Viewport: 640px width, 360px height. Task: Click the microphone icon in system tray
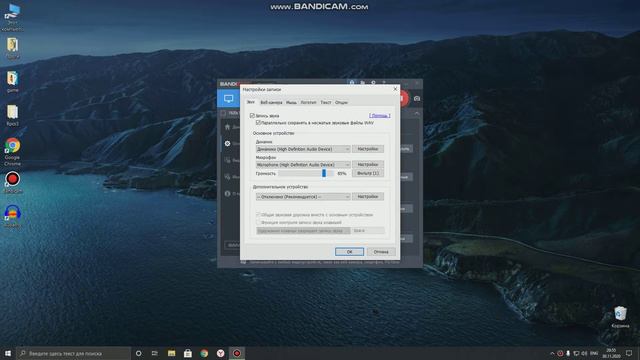pyautogui.click(x=568, y=353)
